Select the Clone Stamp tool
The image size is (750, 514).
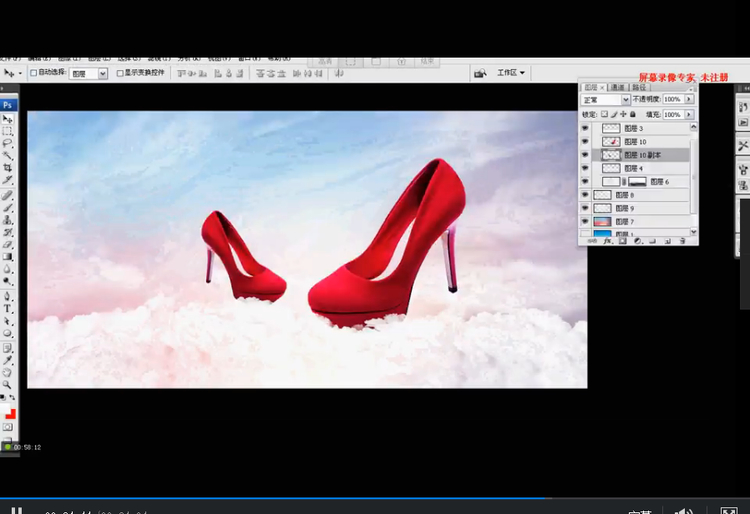pos(7,220)
